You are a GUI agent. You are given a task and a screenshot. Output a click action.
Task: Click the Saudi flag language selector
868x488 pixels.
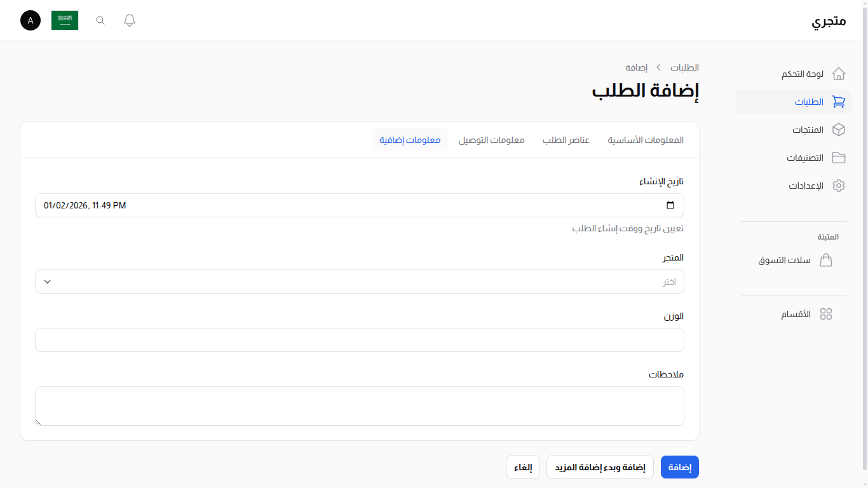(x=64, y=20)
